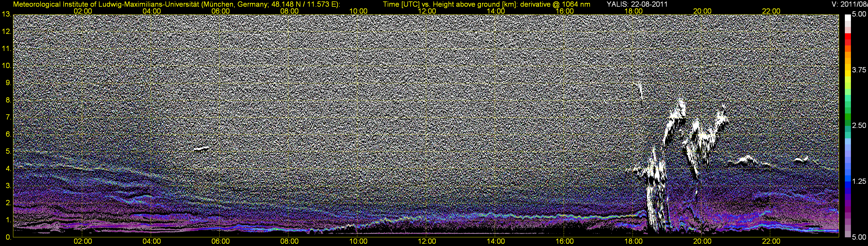Click the 13. height axis label
Viewport: 868px width, 246px height.
(x=7, y=14)
